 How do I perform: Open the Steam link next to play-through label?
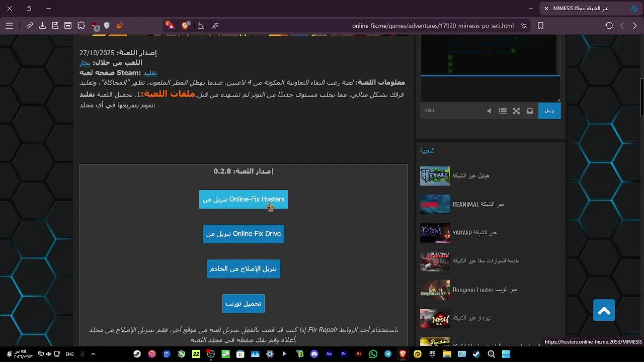(x=85, y=63)
